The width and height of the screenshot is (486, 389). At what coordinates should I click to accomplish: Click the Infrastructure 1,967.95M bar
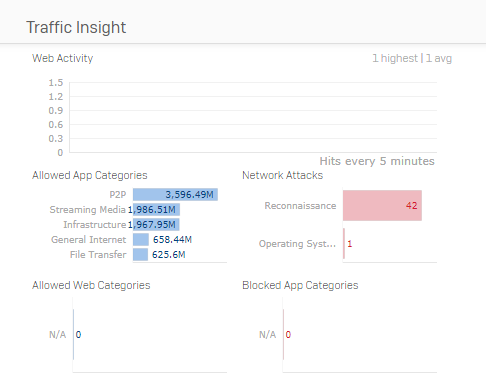156,225
